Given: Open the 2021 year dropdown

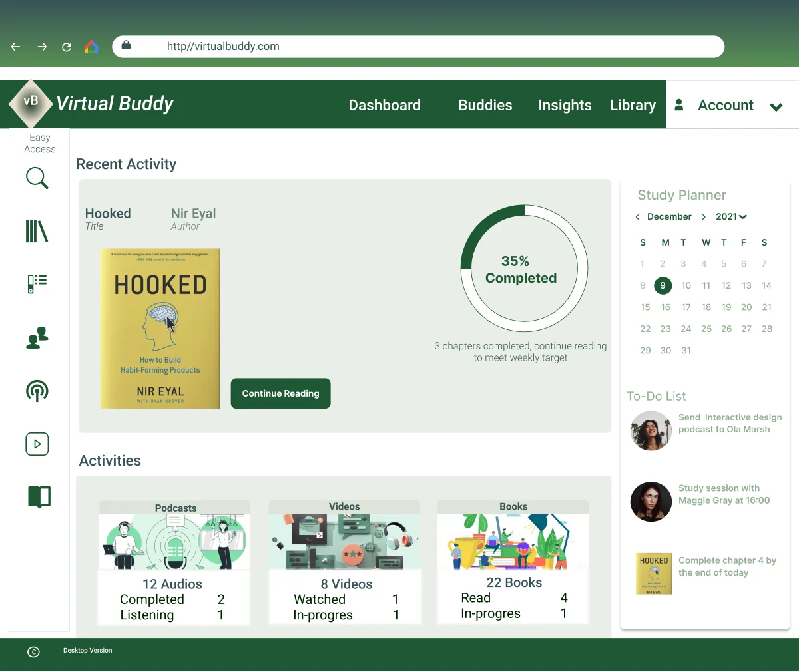Looking at the screenshot, I should point(731,217).
